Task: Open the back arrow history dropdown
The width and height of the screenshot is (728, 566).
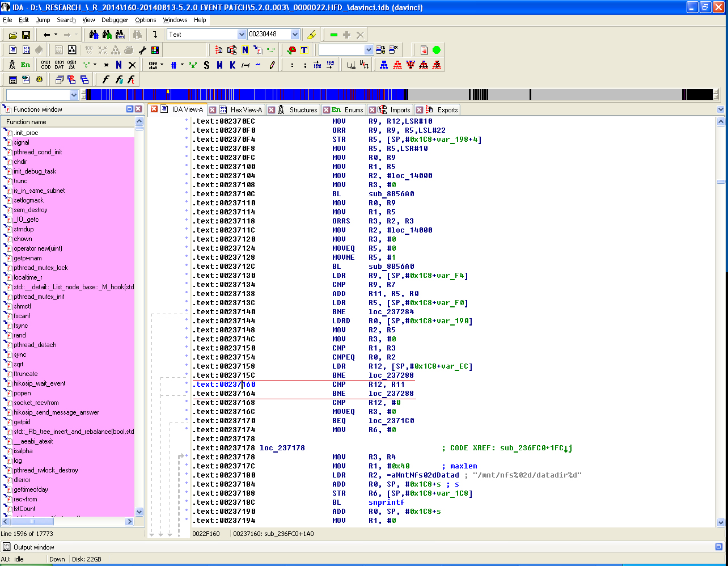Action: [x=56, y=35]
